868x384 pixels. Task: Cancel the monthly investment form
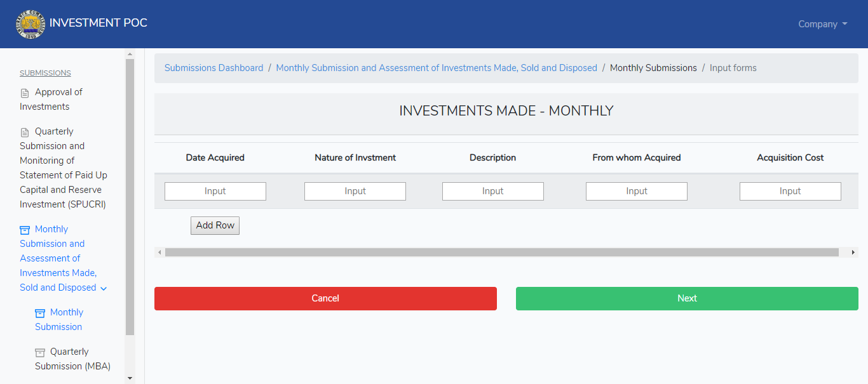[x=325, y=298]
